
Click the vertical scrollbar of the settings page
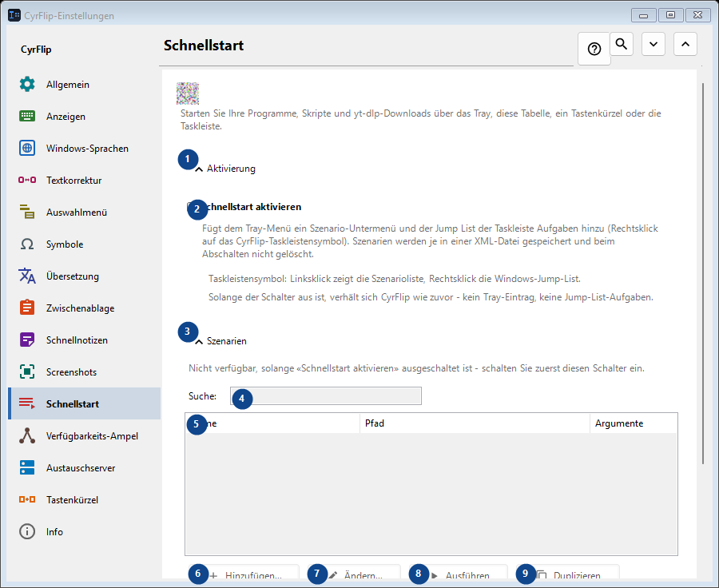coord(702,273)
